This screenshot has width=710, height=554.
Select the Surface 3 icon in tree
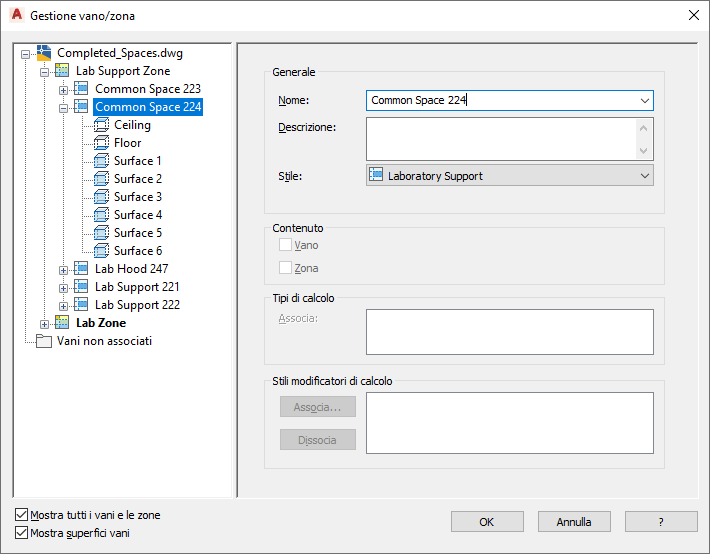point(101,197)
